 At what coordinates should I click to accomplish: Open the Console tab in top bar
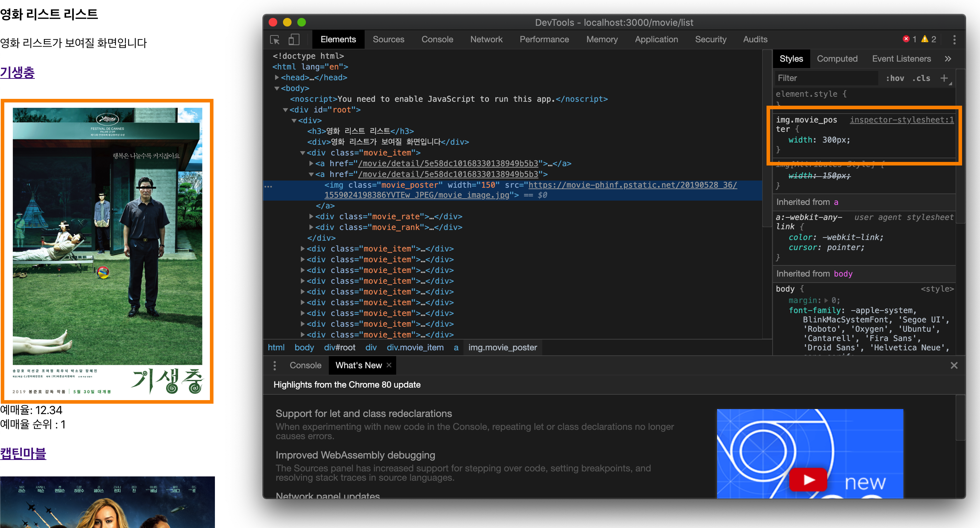437,39
